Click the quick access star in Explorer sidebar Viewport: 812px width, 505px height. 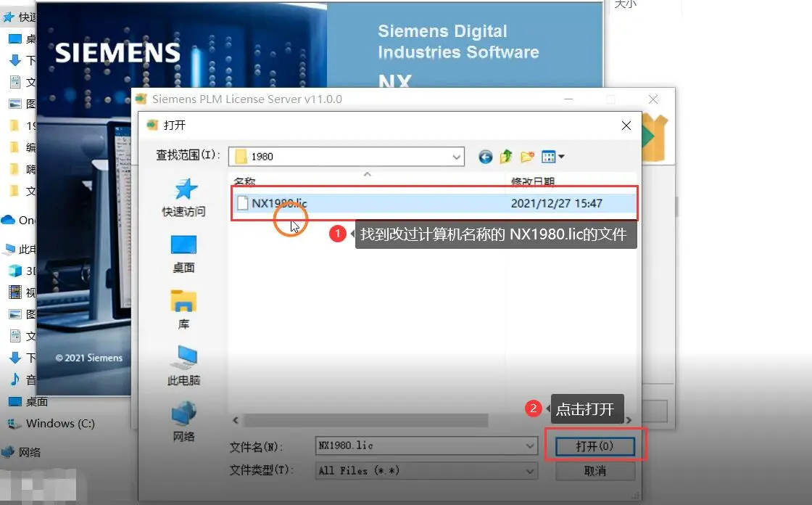click(x=8, y=17)
